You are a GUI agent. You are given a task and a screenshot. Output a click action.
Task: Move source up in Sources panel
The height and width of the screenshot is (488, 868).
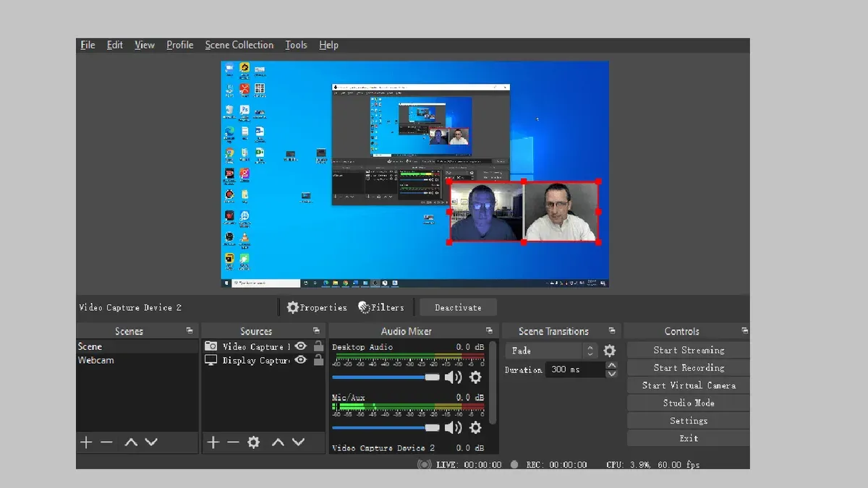[x=278, y=442]
